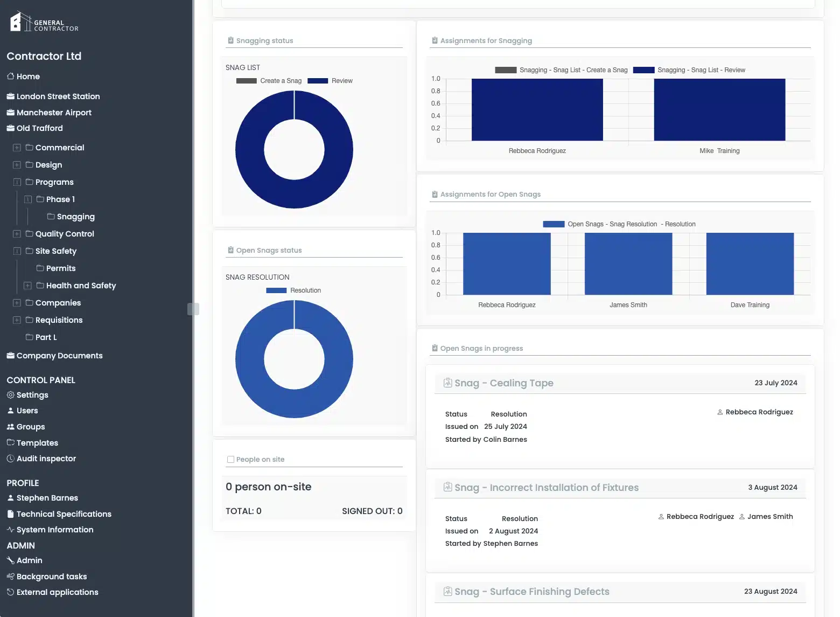Toggle Snagging - Snag List - Create a Snag legend
The image size is (840, 617).
[561, 70]
